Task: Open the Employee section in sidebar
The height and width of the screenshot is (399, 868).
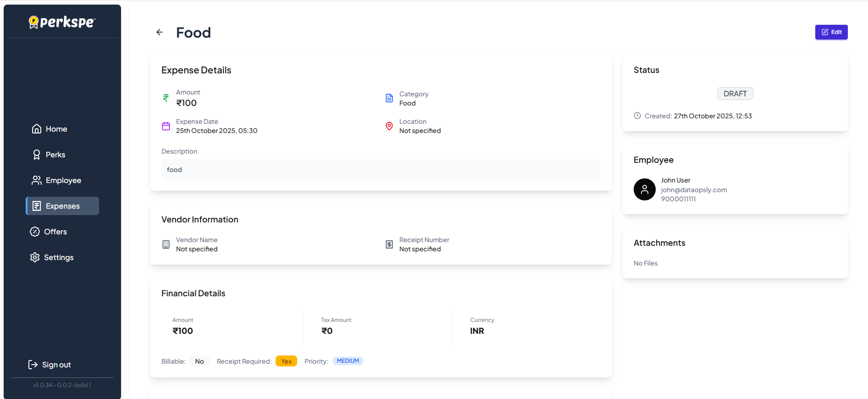Action: click(56, 180)
